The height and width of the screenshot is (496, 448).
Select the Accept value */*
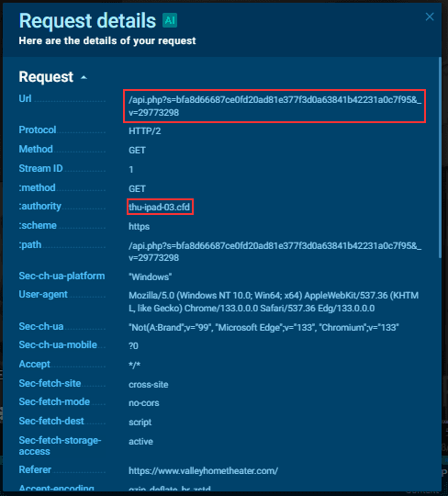[134, 365]
